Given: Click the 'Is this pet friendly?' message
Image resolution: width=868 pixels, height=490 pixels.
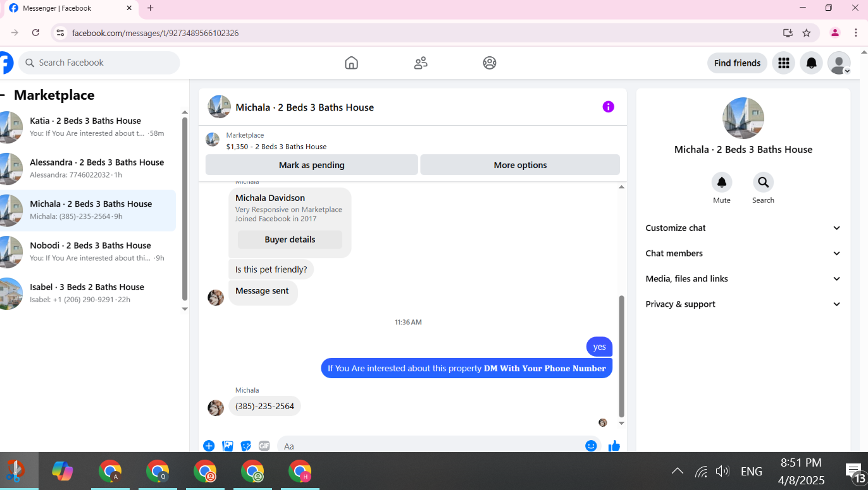Looking at the screenshot, I should [x=271, y=269].
